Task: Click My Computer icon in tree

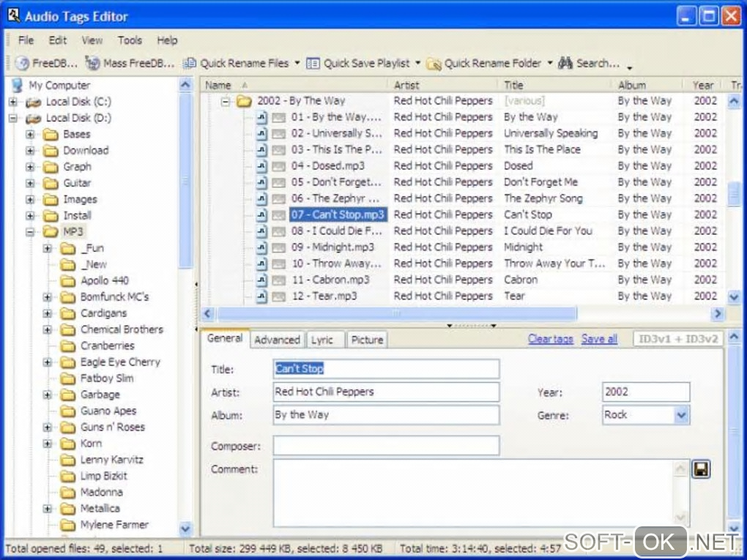Action: pos(17,85)
